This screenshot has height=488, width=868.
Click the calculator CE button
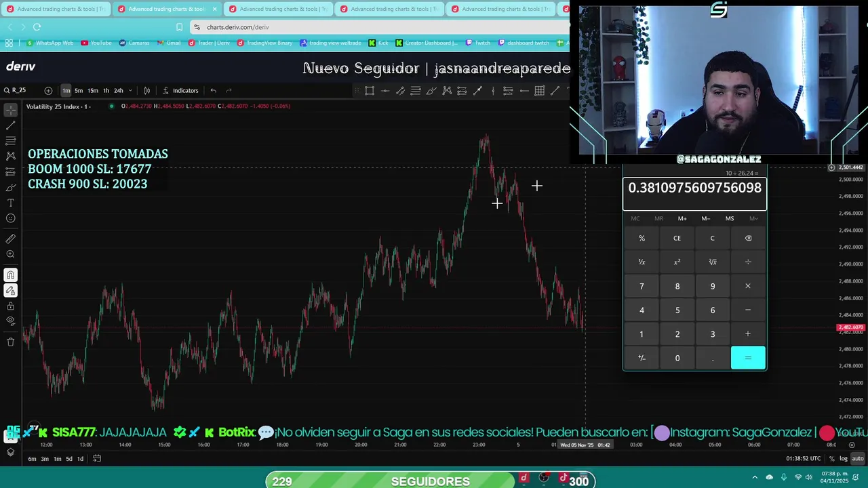coord(677,238)
